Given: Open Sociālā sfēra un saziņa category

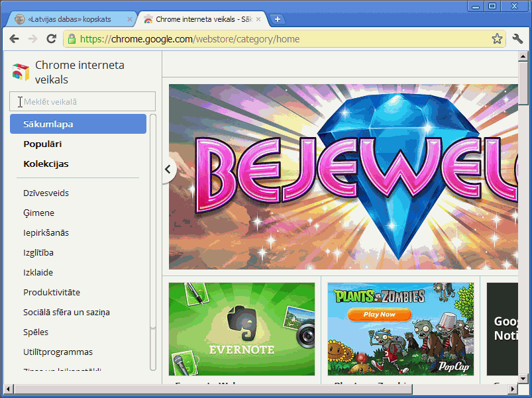Looking at the screenshot, I should coord(66,312).
